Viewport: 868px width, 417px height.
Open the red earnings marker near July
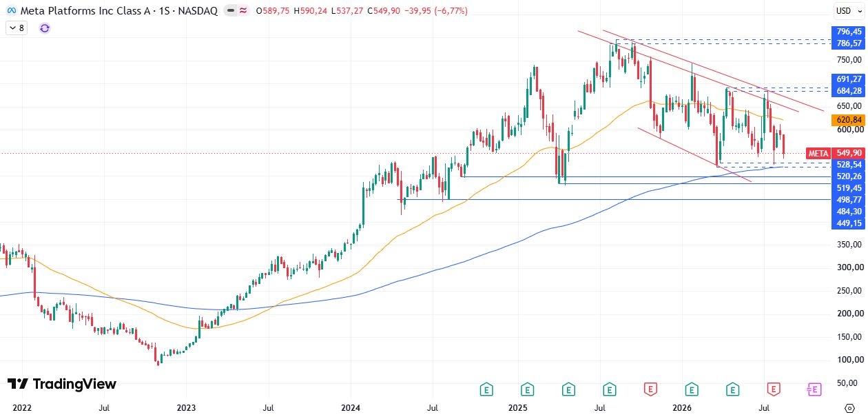tap(774, 389)
